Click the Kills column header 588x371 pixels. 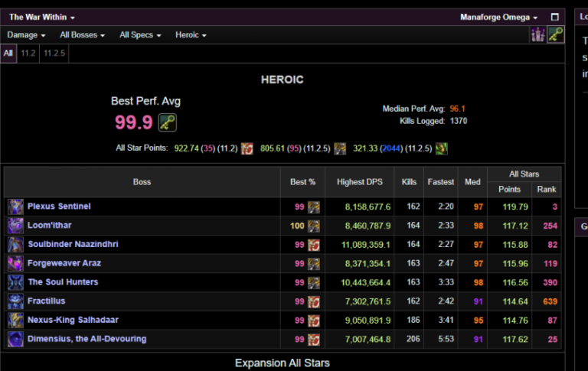click(409, 182)
